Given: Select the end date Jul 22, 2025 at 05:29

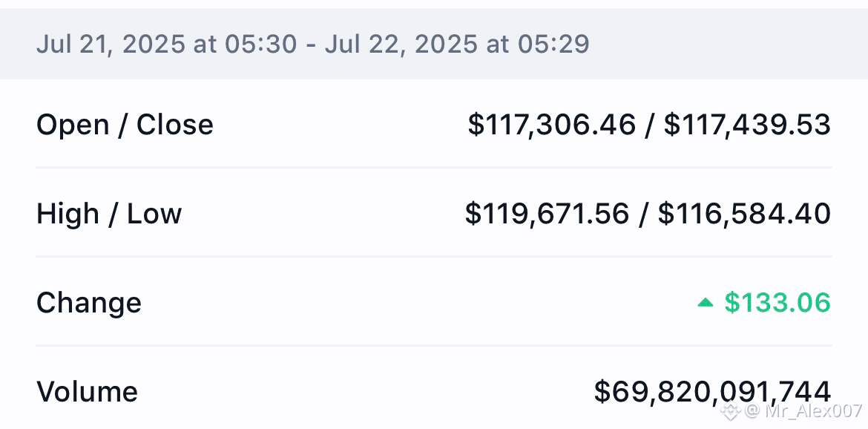Looking at the screenshot, I should (x=457, y=44).
